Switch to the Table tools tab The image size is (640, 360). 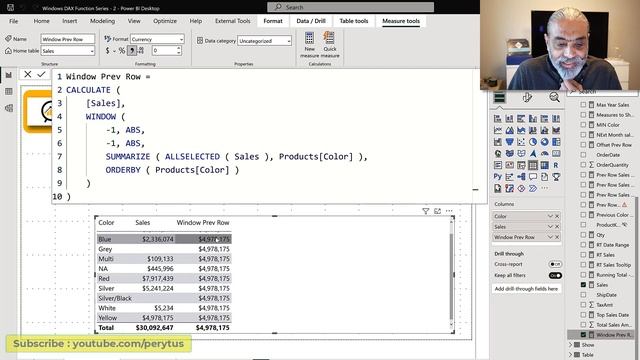[354, 21]
